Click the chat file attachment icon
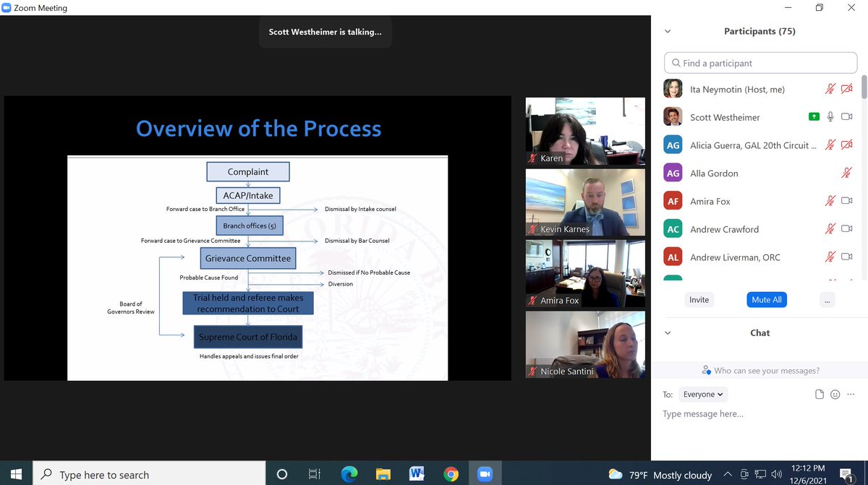The width and height of the screenshot is (868, 485). coord(820,395)
